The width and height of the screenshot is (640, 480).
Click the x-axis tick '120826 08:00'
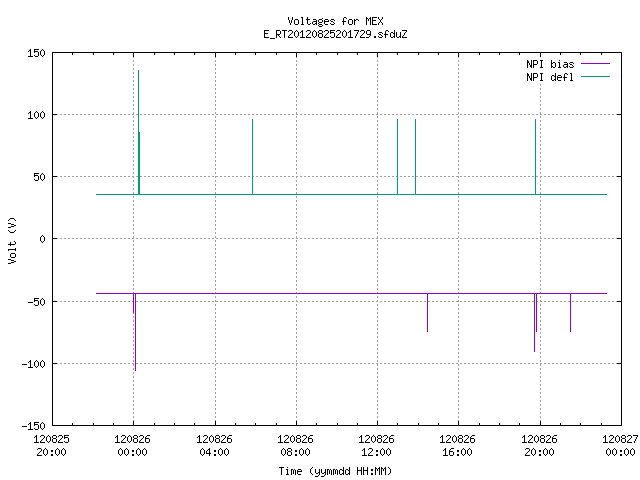click(295, 446)
